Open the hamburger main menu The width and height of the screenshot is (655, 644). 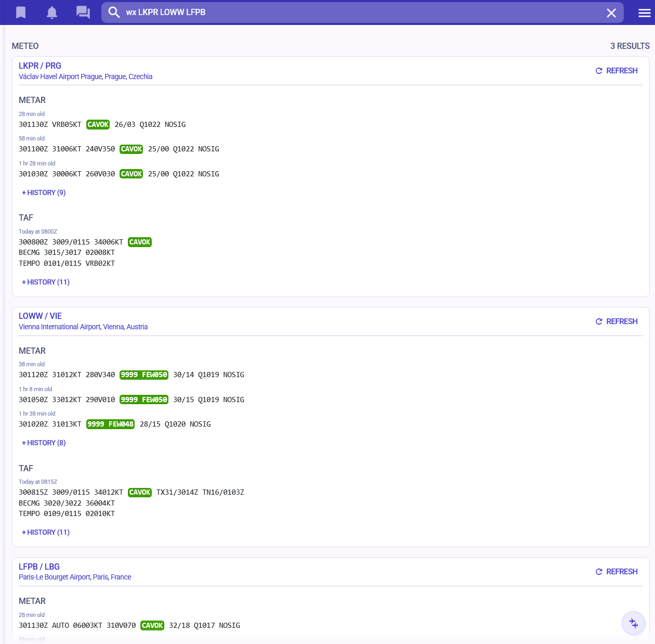click(644, 13)
